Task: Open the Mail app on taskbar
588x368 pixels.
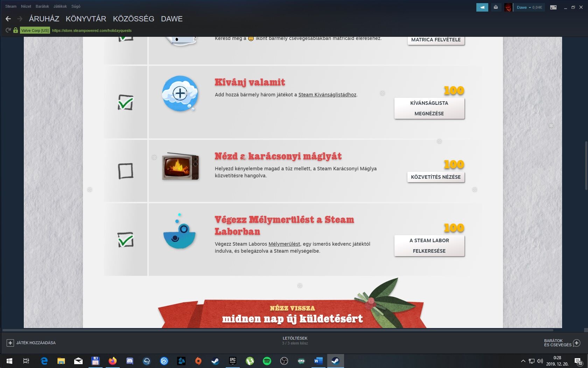Action: 78,361
